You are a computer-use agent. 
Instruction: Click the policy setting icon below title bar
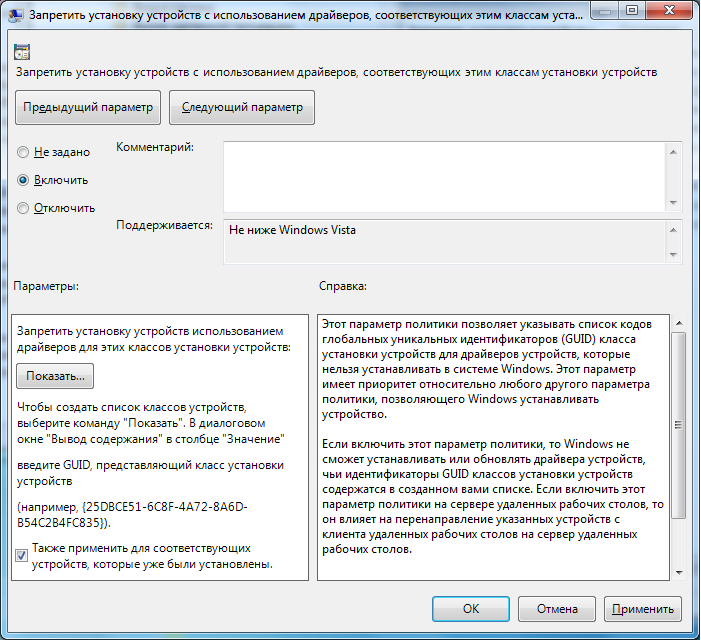(21, 52)
